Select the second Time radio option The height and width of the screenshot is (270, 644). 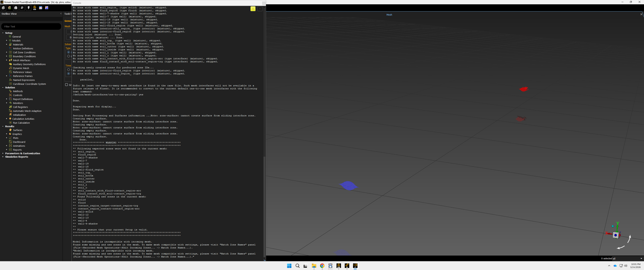tap(69, 74)
